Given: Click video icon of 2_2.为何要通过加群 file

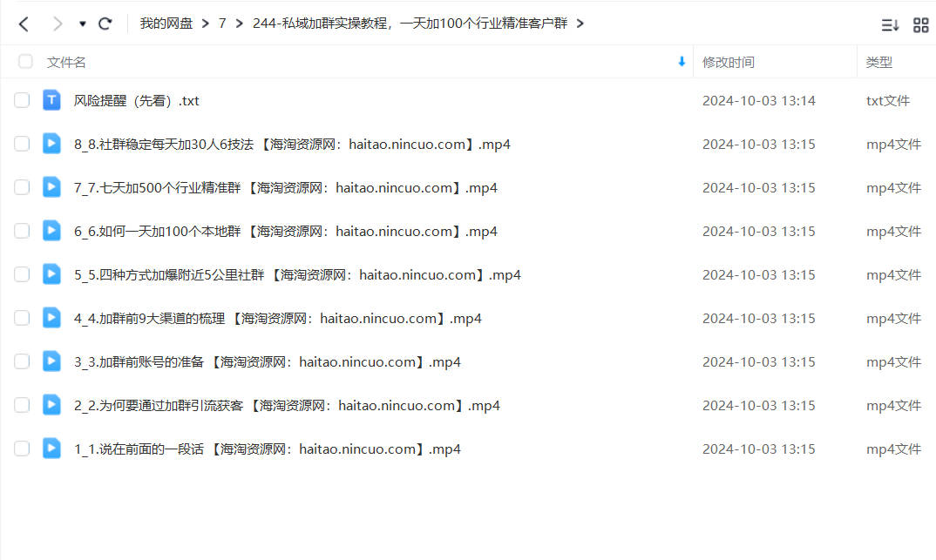Looking at the screenshot, I should point(52,405).
